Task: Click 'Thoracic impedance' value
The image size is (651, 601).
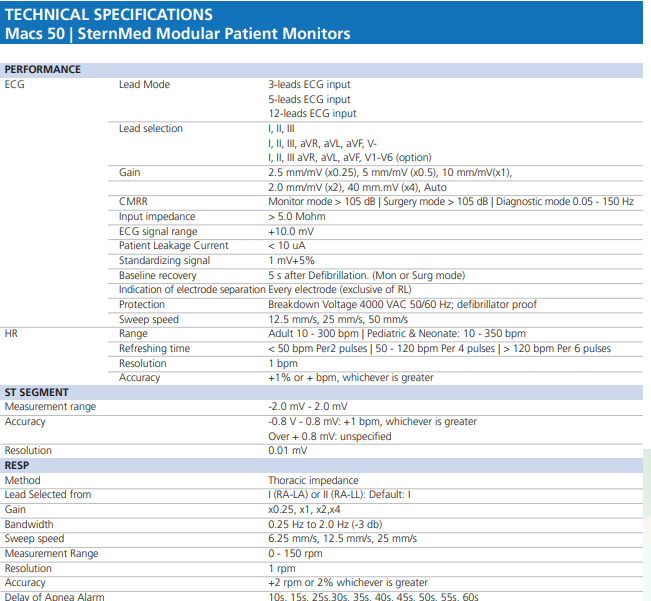Action: click(313, 481)
